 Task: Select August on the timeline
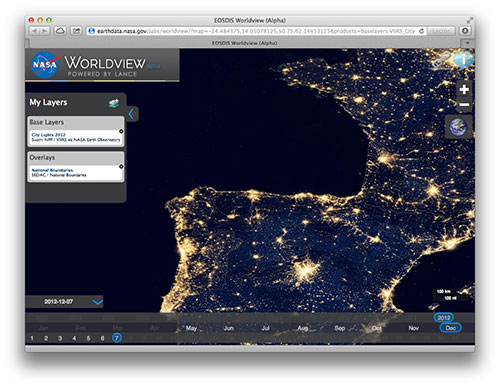(x=302, y=328)
